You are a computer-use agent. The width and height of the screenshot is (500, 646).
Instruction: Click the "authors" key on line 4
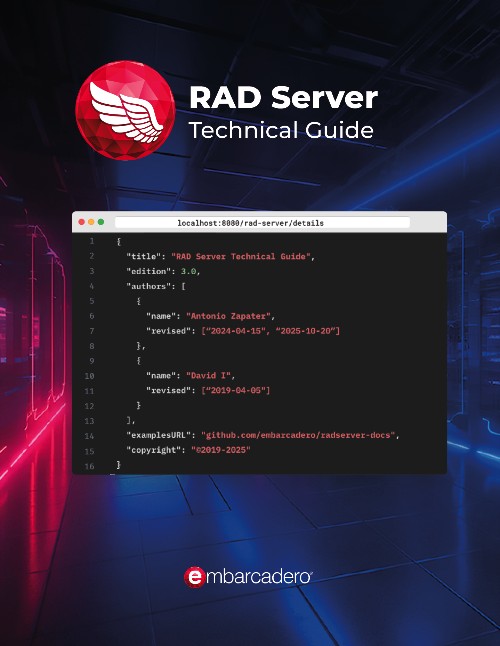(x=151, y=286)
